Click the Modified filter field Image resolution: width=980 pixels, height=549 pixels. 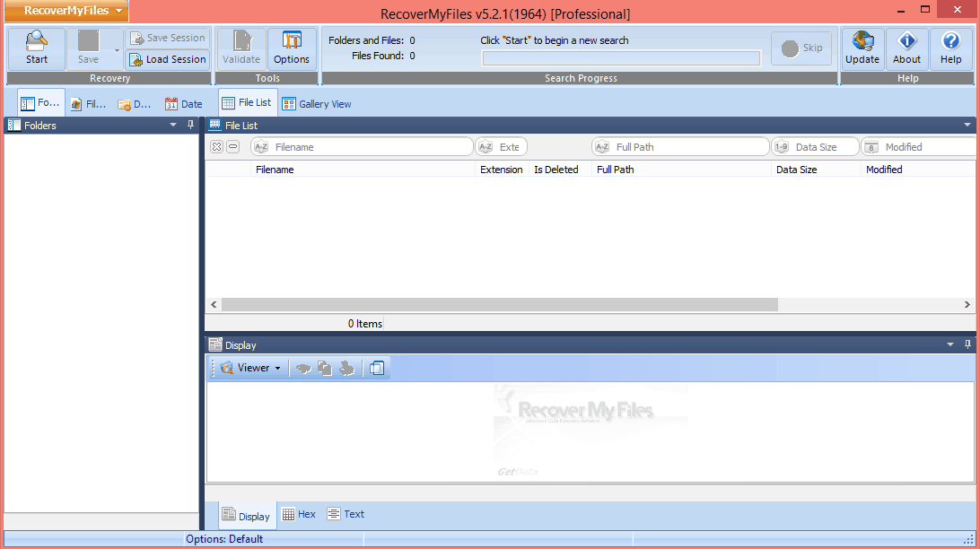[x=919, y=147]
